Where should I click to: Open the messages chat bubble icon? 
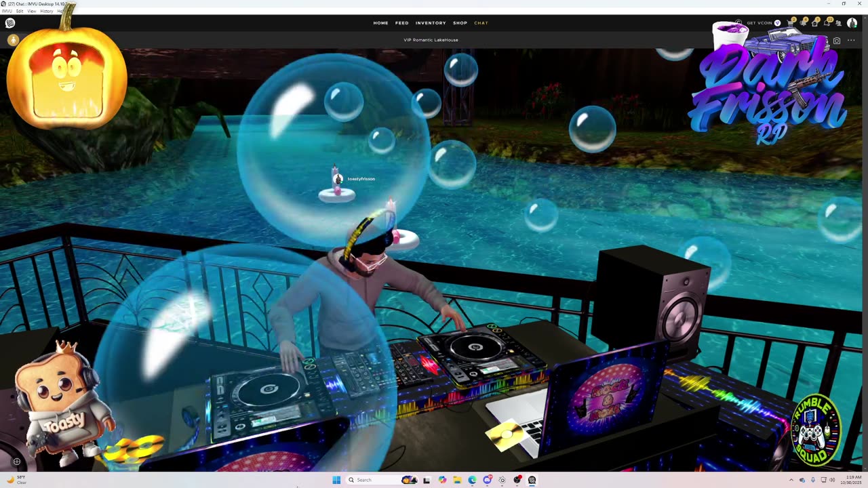(827, 23)
